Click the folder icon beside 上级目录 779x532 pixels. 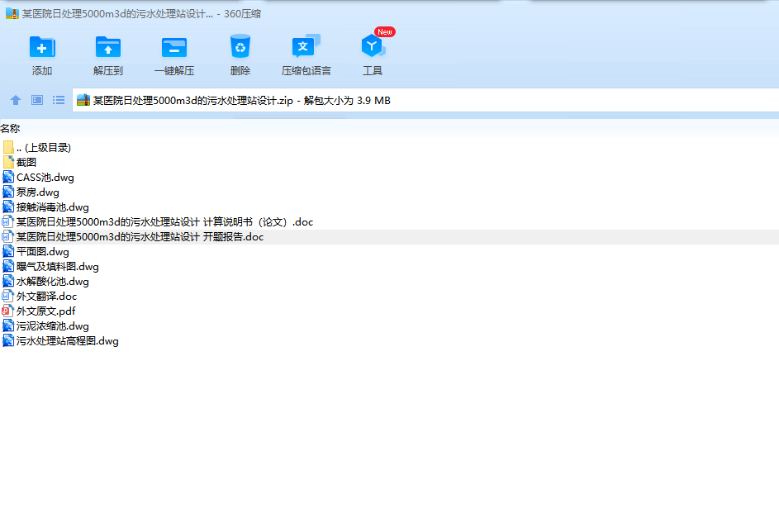tap(8, 147)
